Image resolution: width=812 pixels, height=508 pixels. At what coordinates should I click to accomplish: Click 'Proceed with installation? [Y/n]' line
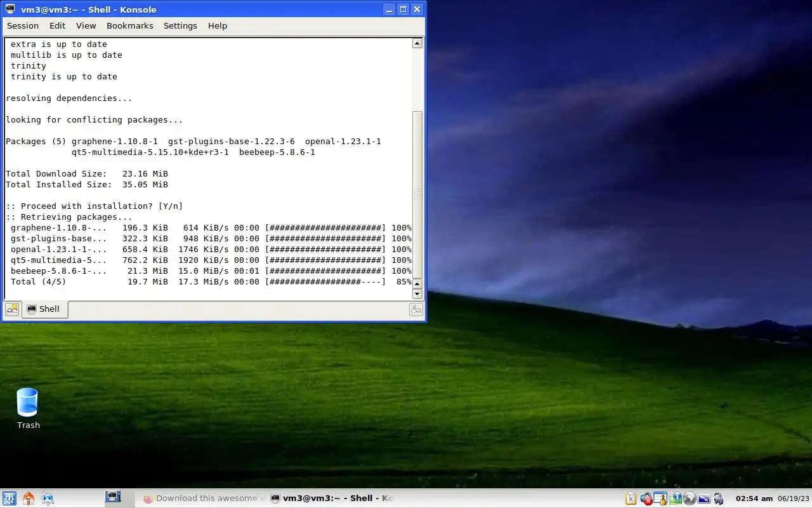coord(95,206)
